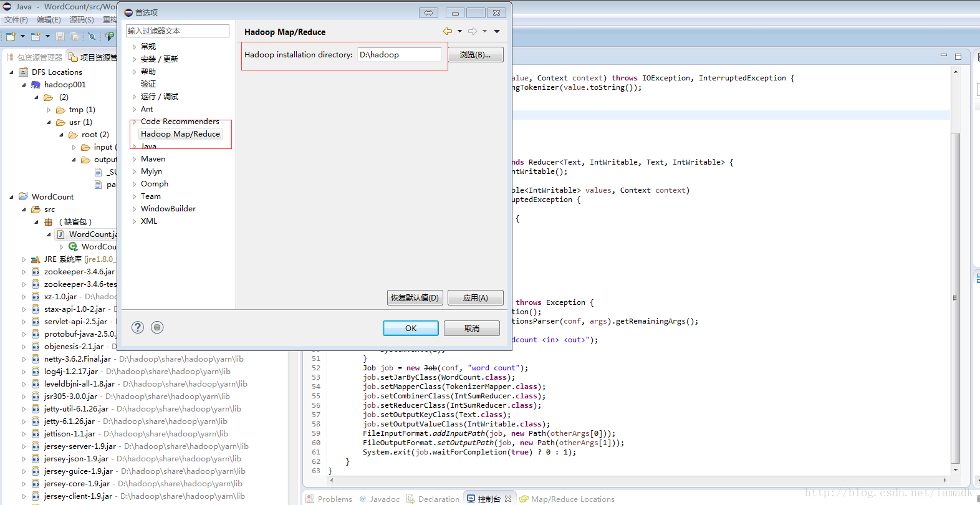Open the 文件(F) menu
This screenshot has width=980, height=505.
16,20
